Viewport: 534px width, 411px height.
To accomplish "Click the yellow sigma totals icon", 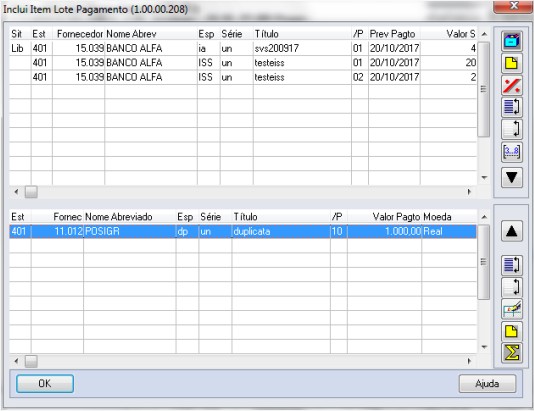I will coord(512,352).
